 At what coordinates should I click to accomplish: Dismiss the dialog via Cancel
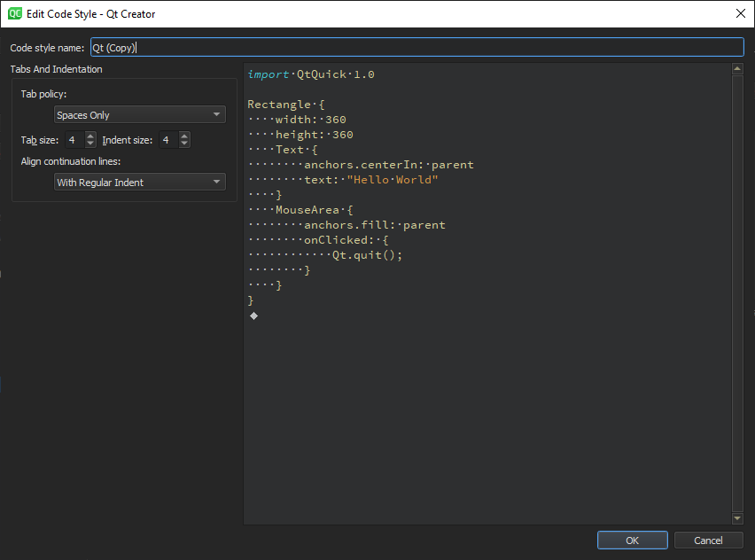coord(708,540)
